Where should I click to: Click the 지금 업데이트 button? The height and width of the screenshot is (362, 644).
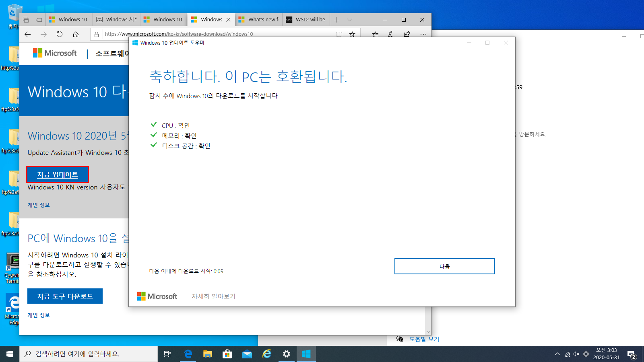(x=58, y=175)
